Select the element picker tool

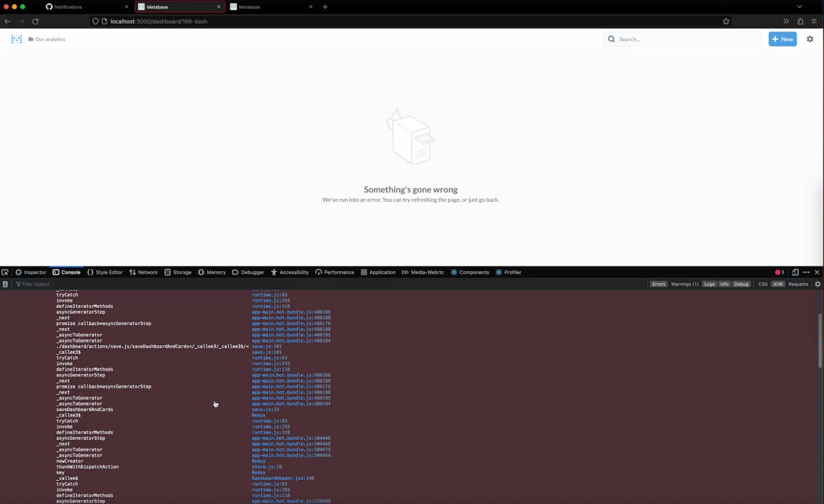[6, 272]
